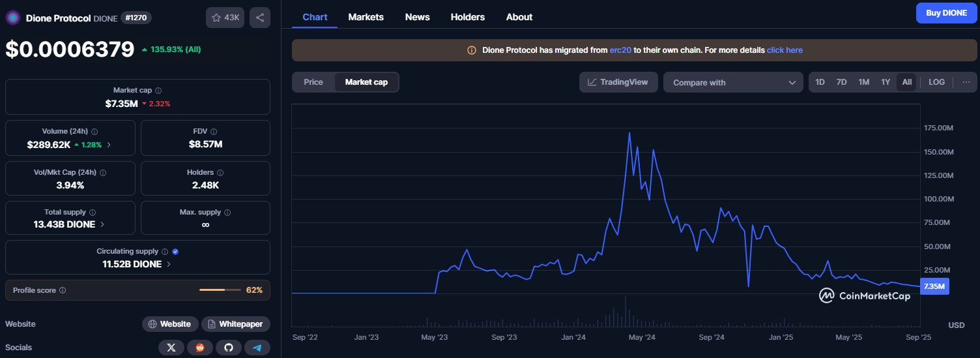
Task: Expand the Compare with dropdown
Action: click(733, 83)
